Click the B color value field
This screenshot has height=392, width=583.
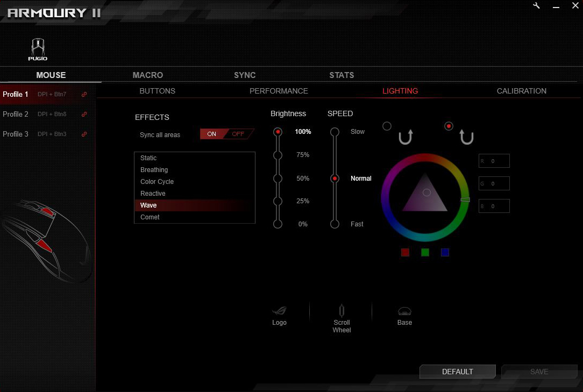coord(494,206)
